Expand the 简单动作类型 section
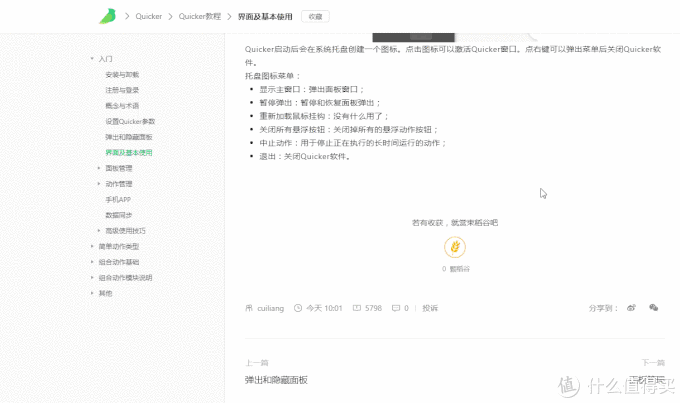Screen dimensions: 680x403 tap(92, 246)
